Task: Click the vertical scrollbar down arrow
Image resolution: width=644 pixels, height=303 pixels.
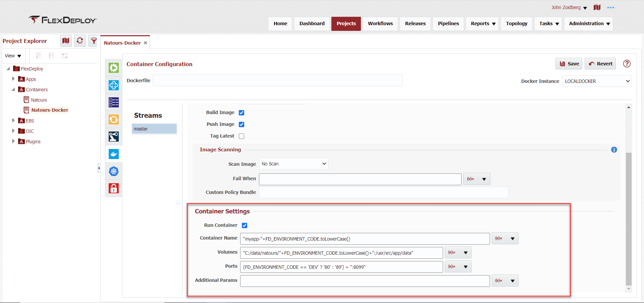Action: click(629, 289)
